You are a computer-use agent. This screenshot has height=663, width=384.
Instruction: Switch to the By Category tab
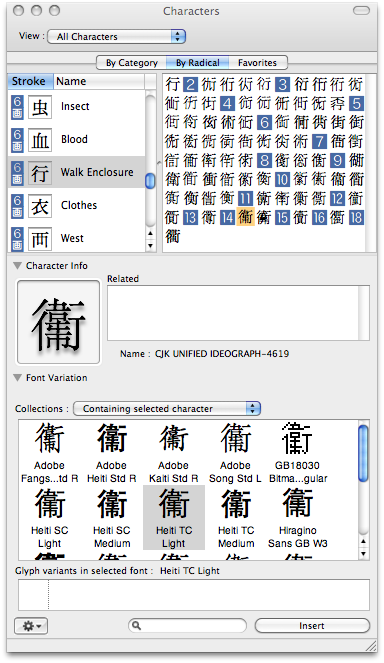coord(132,63)
